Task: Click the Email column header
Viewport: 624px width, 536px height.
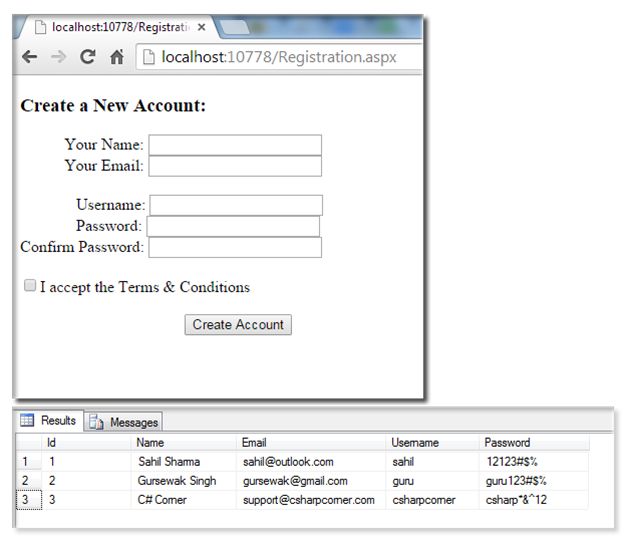Action: (x=311, y=442)
